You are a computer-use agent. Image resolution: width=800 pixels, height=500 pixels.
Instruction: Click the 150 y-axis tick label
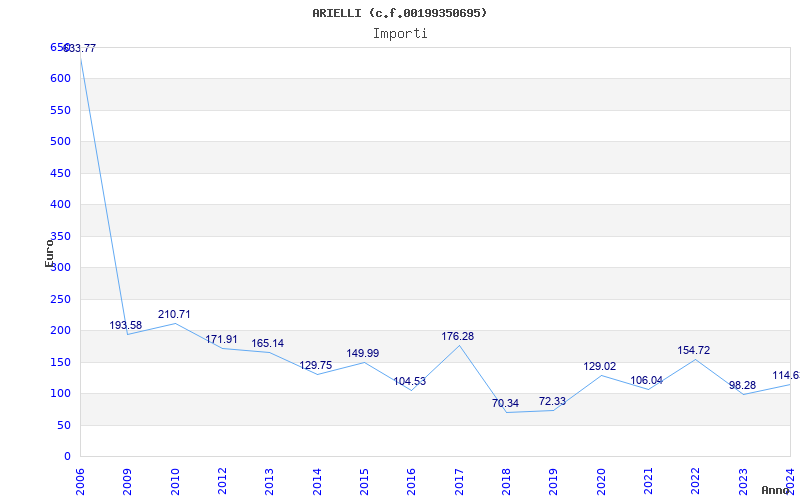[x=60, y=362]
